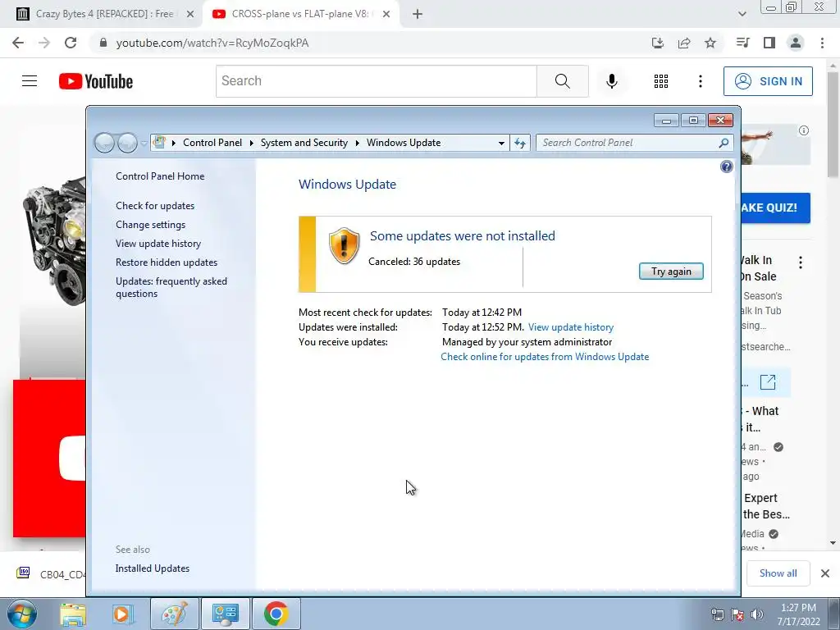Select the CROSS-plane vs FLAT-plane tab
840x630 pixels.
(x=301, y=14)
